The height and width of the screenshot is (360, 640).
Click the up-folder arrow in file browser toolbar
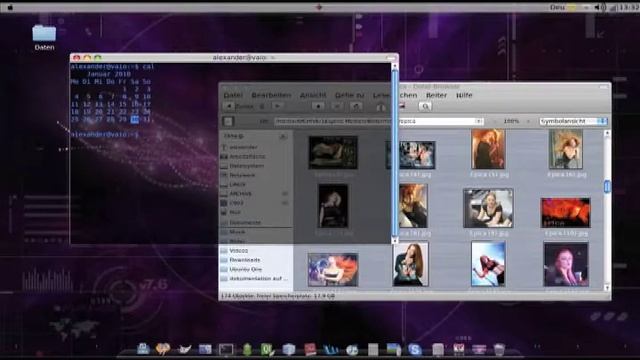click(318, 107)
